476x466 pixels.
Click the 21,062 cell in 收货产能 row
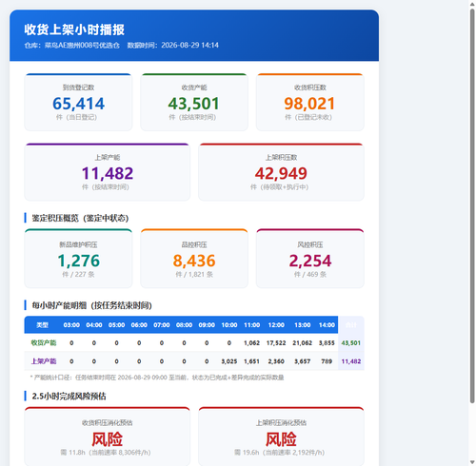point(303,342)
